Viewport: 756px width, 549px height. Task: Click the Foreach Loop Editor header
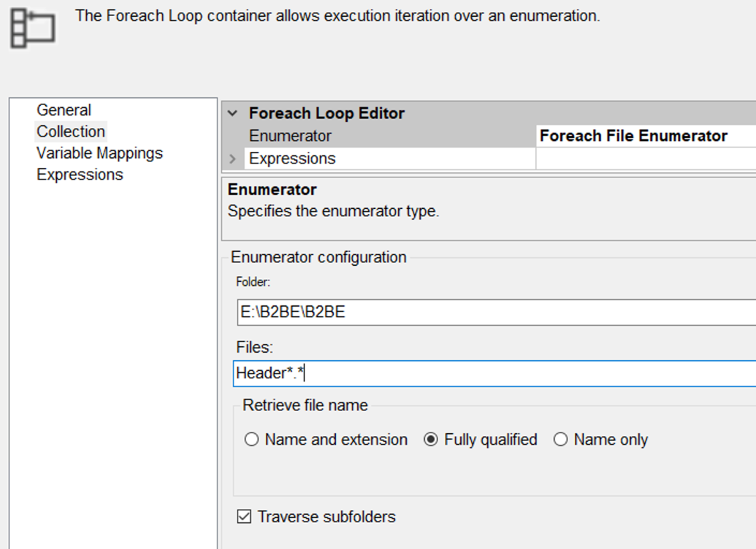coord(326,113)
